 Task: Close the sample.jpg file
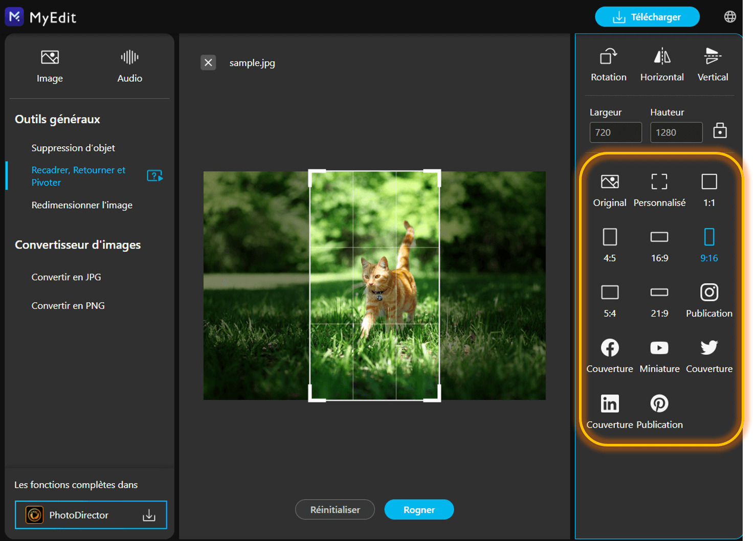208,62
